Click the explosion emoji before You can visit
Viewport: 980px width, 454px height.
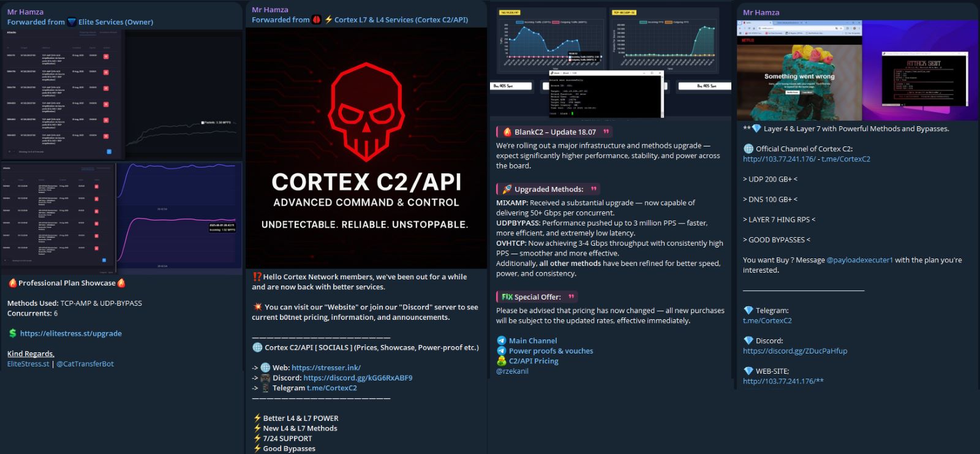pyautogui.click(x=257, y=307)
